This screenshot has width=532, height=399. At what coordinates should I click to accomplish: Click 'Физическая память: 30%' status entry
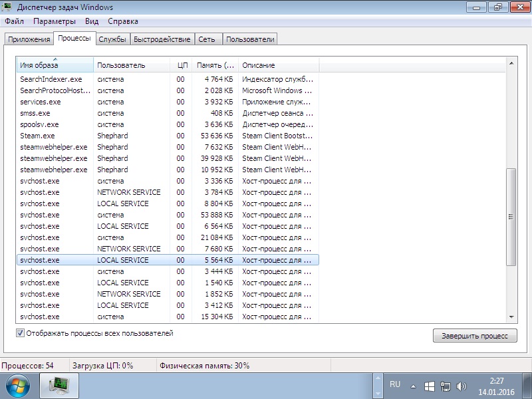point(205,366)
